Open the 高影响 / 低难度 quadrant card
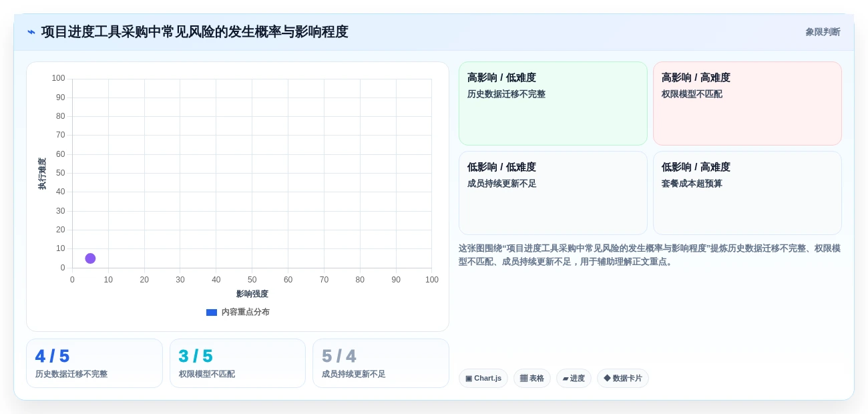 click(553, 103)
